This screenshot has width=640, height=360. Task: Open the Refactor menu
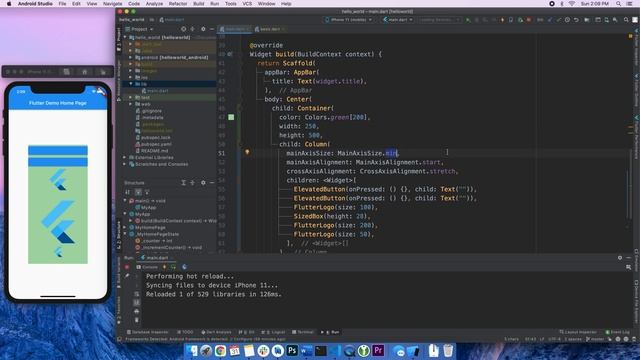click(x=178, y=4)
